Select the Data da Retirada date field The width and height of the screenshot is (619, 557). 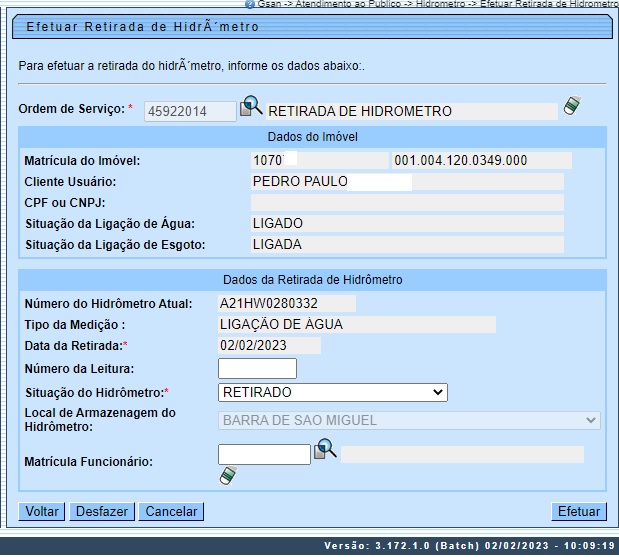pyautogui.click(x=269, y=346)
